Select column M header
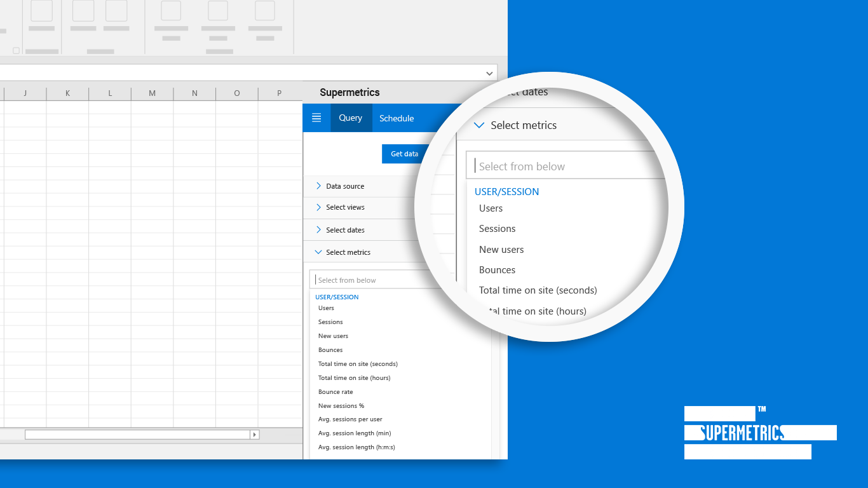The width and height of the screenshot is (868, 488). click(x=153, y=93)
